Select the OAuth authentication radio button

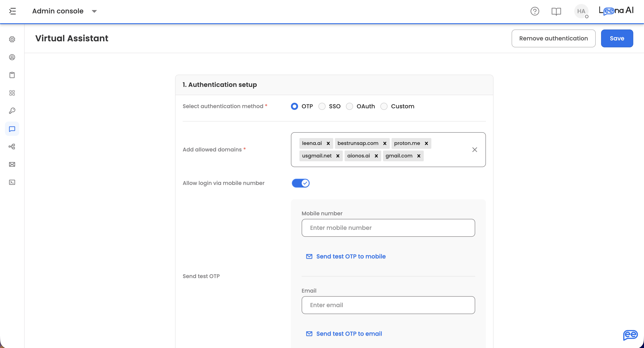coord(350,106)
